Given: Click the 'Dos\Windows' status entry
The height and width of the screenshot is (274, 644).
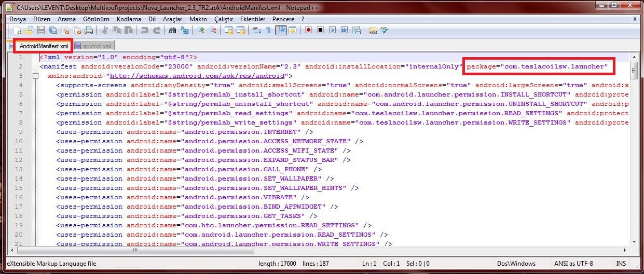Looking at the screenshot, I should (x=516, y=264).
